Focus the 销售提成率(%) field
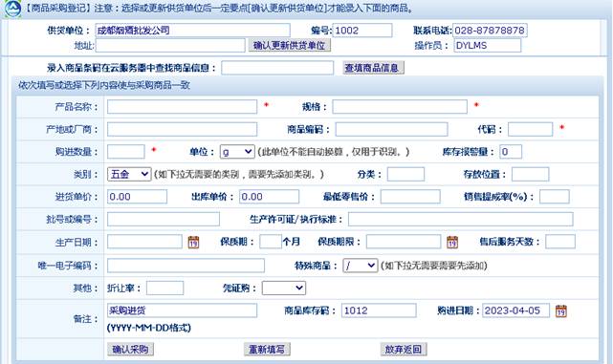The image size is (613, 364). 555,197
